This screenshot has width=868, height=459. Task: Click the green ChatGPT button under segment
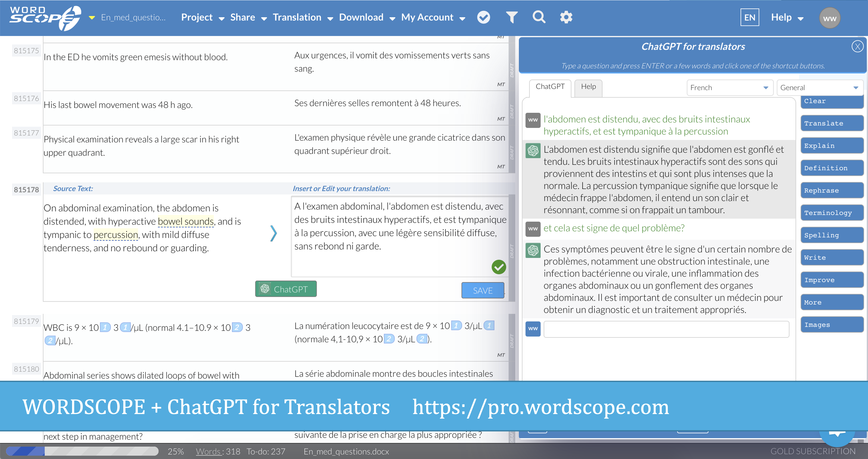point(285,289)
